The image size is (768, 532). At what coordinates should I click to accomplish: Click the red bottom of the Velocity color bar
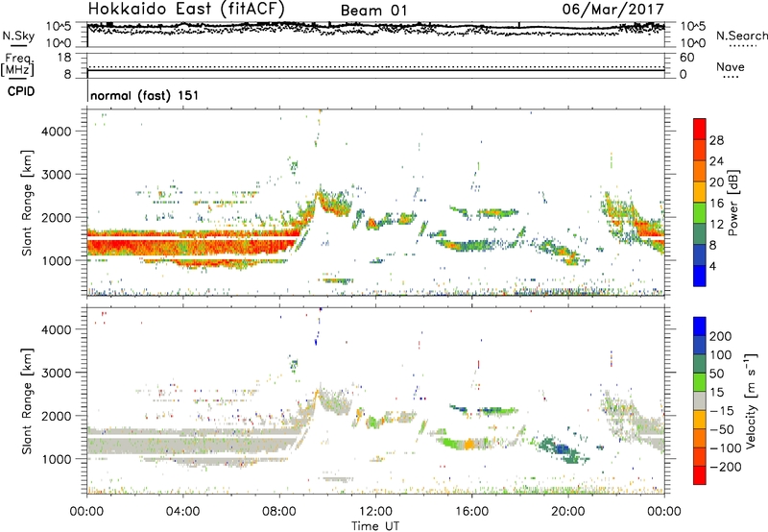point(700,475)
